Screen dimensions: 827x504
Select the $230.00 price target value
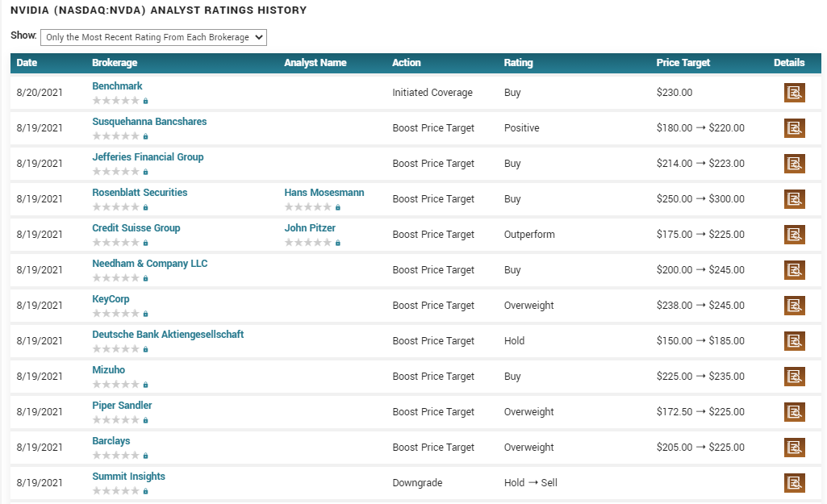675,93
